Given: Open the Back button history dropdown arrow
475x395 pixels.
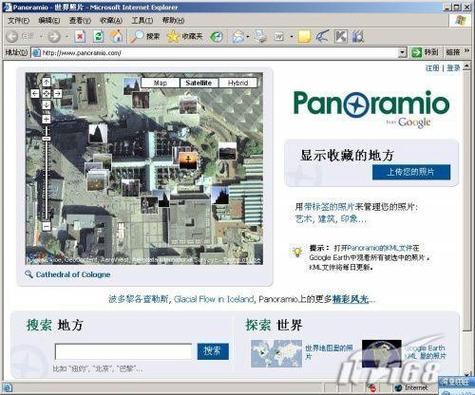Looking at the screenshot, I should pyautogui.click(x=41, y=37).
